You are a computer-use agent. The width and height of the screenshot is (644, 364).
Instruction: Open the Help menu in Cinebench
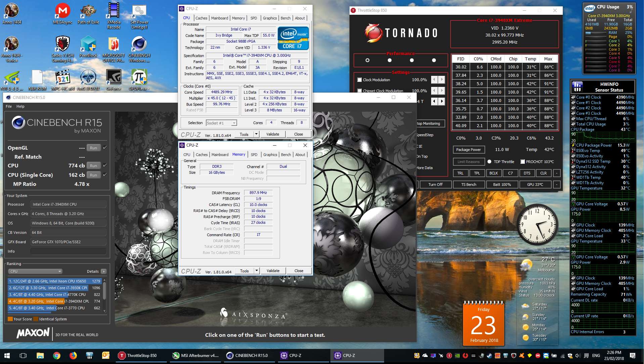20,106
